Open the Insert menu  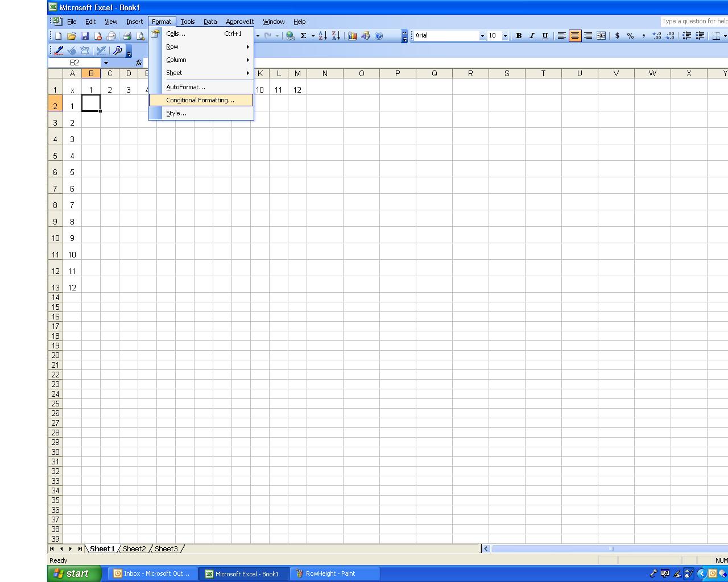pos(135,22)
